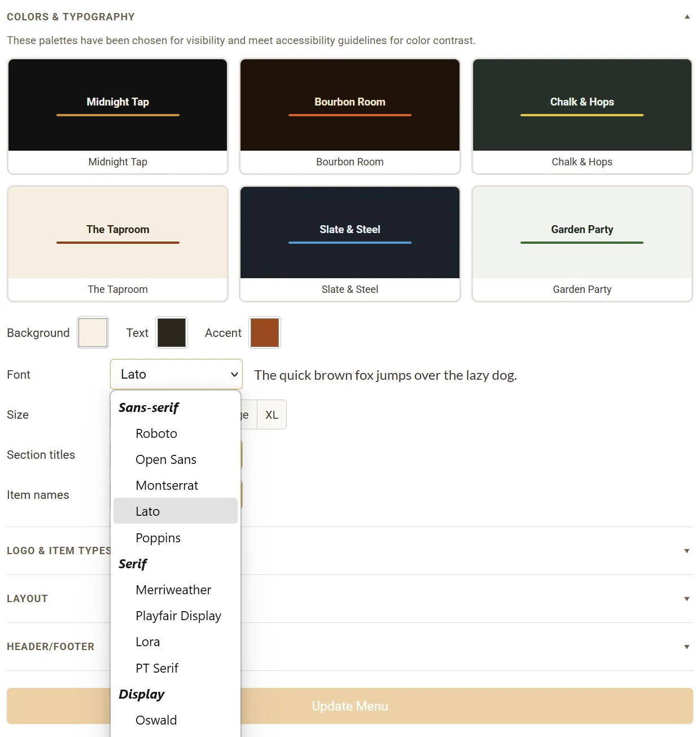Click the Update Menu button

349,706
